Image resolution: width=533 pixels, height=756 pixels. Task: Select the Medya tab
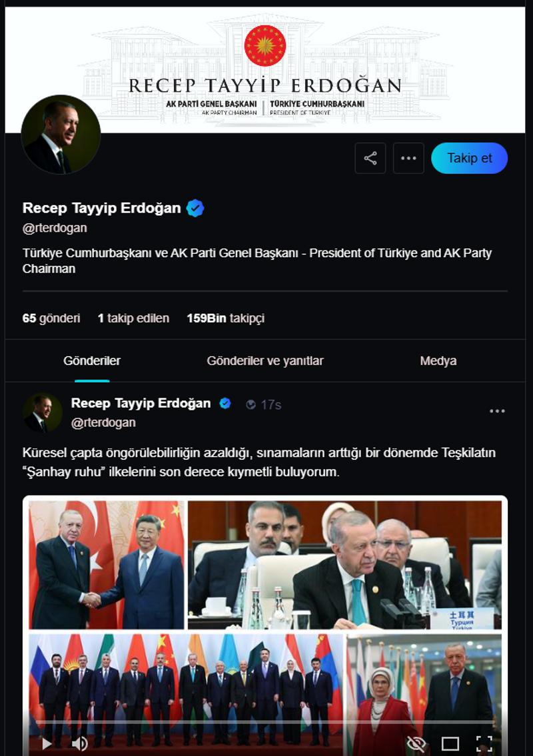click(438, 360)
